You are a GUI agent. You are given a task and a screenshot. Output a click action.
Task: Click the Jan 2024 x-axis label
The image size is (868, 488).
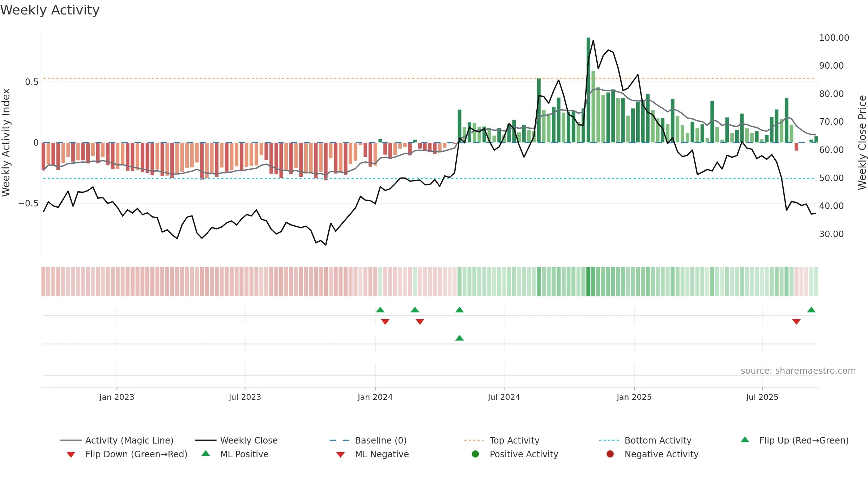point(375,397)
